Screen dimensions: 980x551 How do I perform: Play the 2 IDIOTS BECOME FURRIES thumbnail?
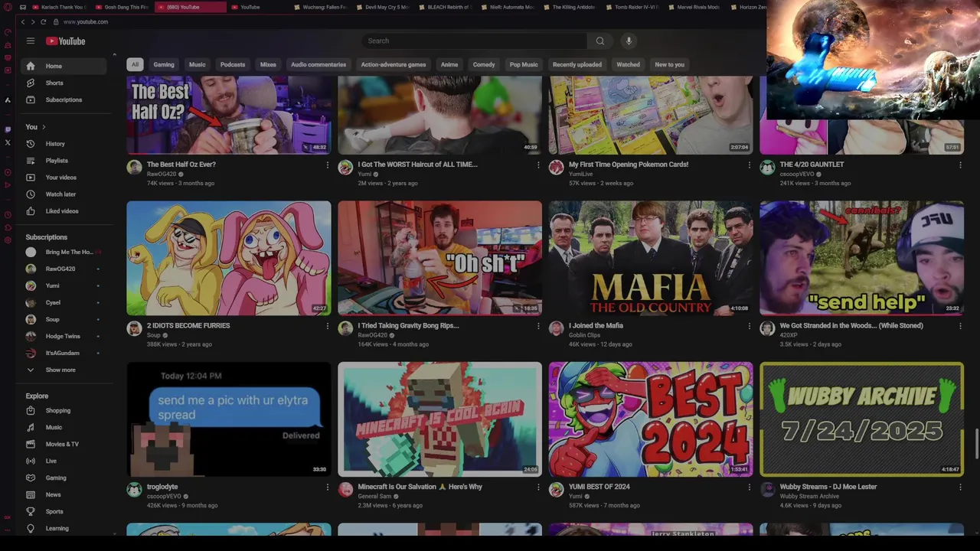[x=229, y=258]
